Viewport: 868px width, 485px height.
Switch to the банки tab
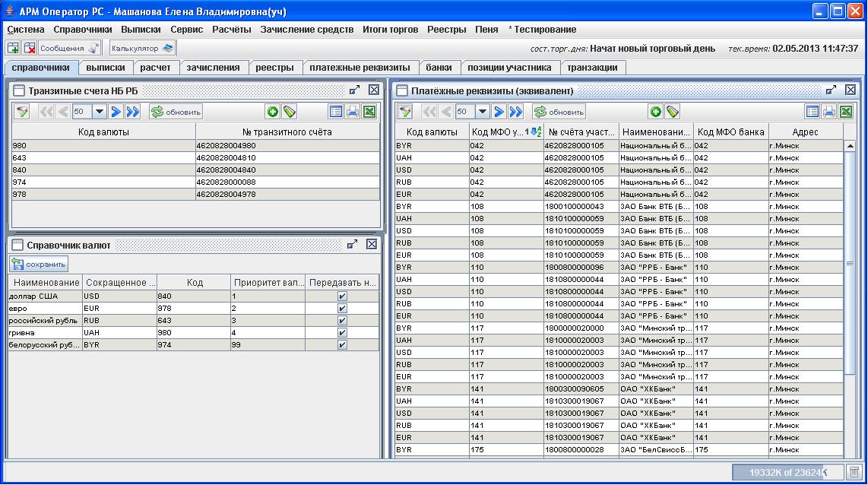[x=439, y=68]
